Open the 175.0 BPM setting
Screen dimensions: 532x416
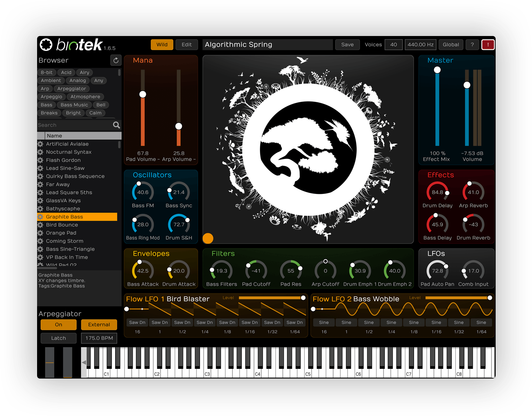click(x=99, y=338)
